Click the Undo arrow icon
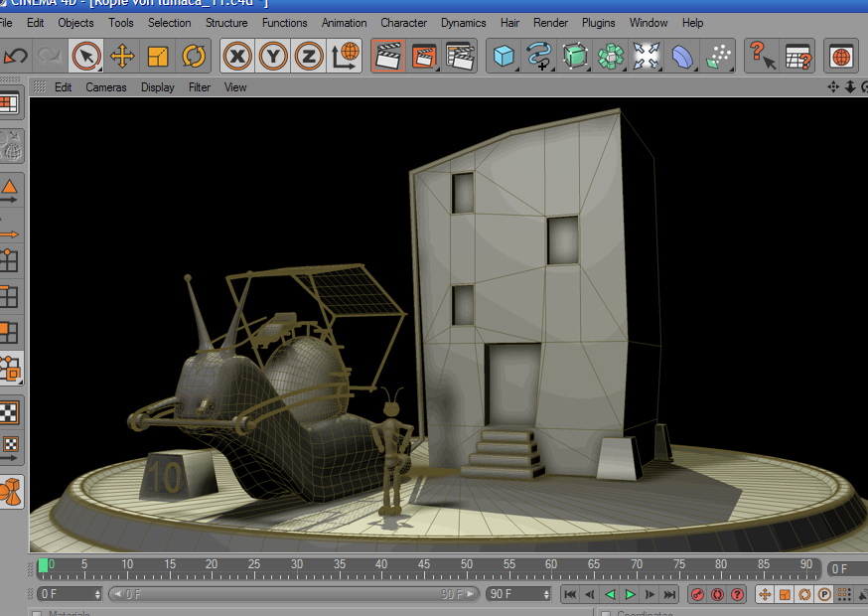Image resolution: width=868 pixels, height=616 pixels. coord(15,57)
